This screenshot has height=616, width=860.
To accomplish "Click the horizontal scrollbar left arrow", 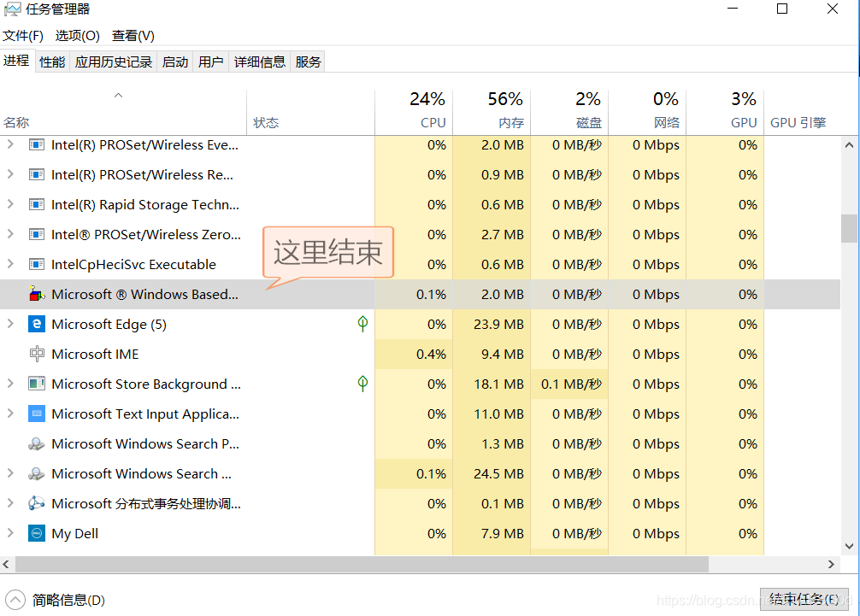I will pos(6,564).
